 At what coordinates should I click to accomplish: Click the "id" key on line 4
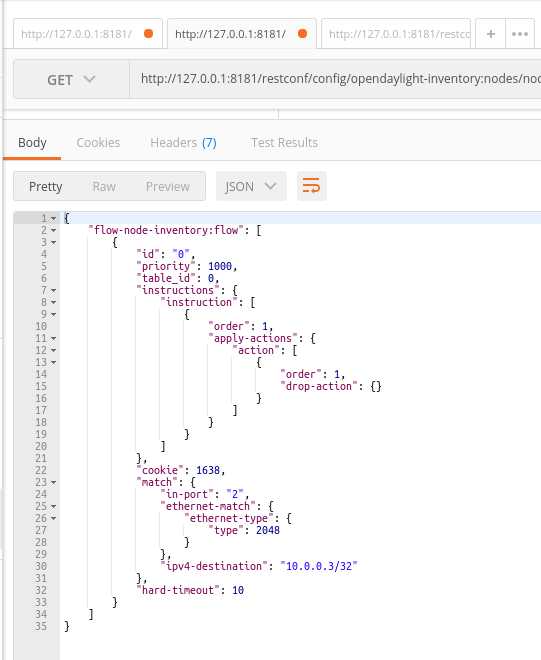coord(148,254)
